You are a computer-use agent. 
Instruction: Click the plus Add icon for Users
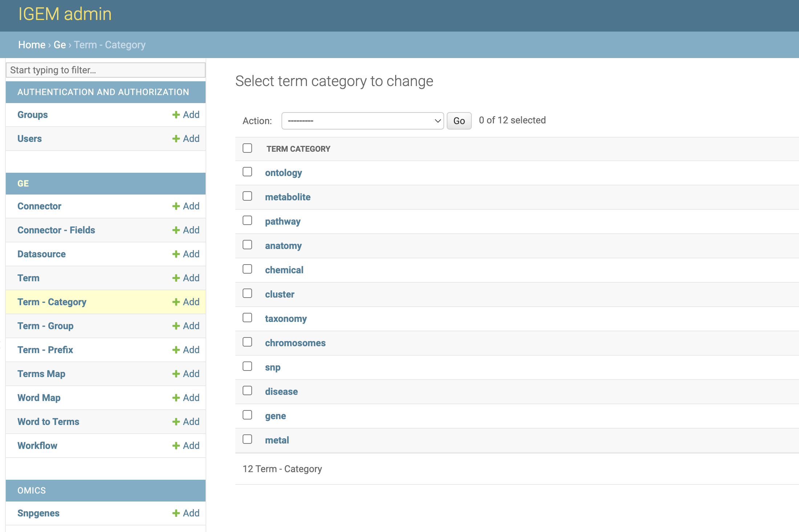pos(176,139)
